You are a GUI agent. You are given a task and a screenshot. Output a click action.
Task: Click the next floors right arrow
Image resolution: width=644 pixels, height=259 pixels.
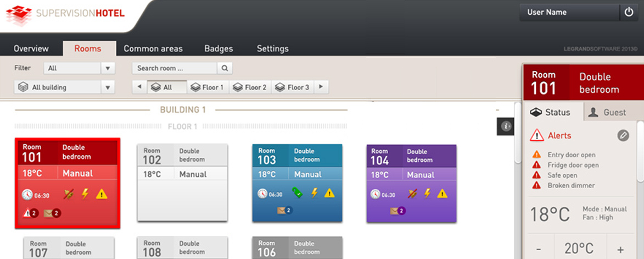coord(321,87)
